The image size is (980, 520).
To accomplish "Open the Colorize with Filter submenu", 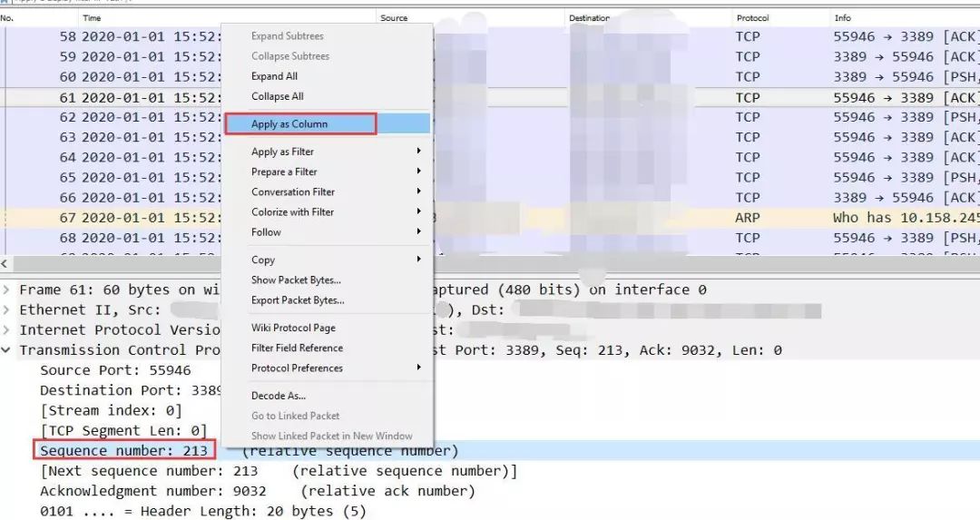I will coord(328,211).
